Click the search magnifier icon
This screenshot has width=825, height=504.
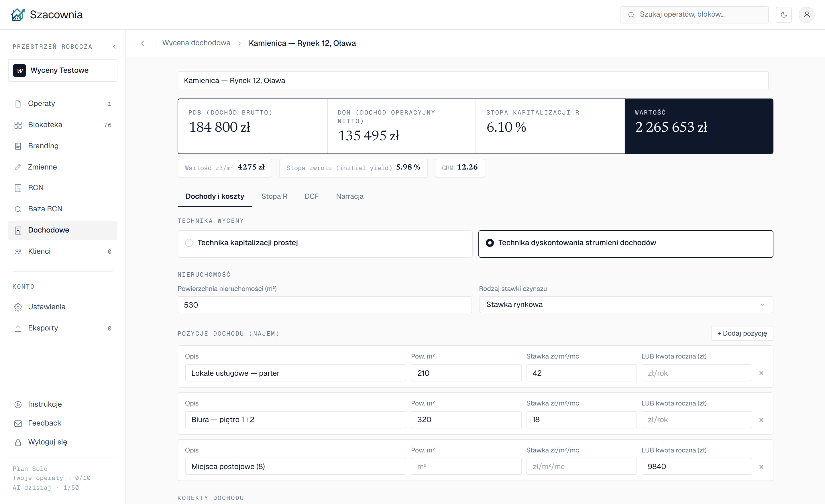pos(631,15)
